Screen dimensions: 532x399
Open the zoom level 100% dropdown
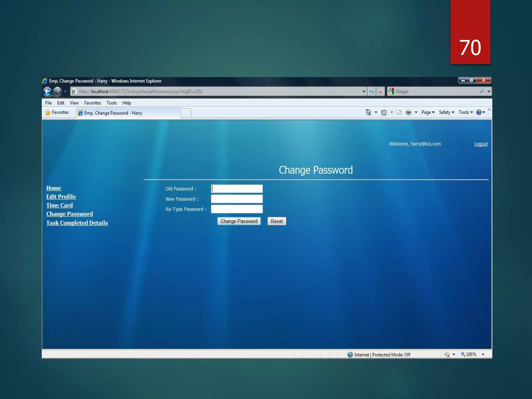[483, 355]
